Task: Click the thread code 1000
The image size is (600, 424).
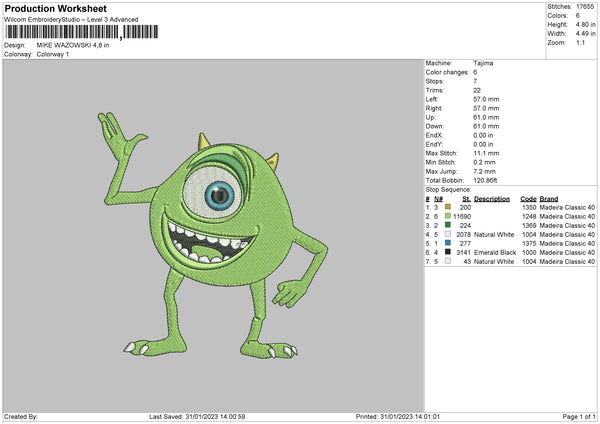Action: tap(529, 253)
